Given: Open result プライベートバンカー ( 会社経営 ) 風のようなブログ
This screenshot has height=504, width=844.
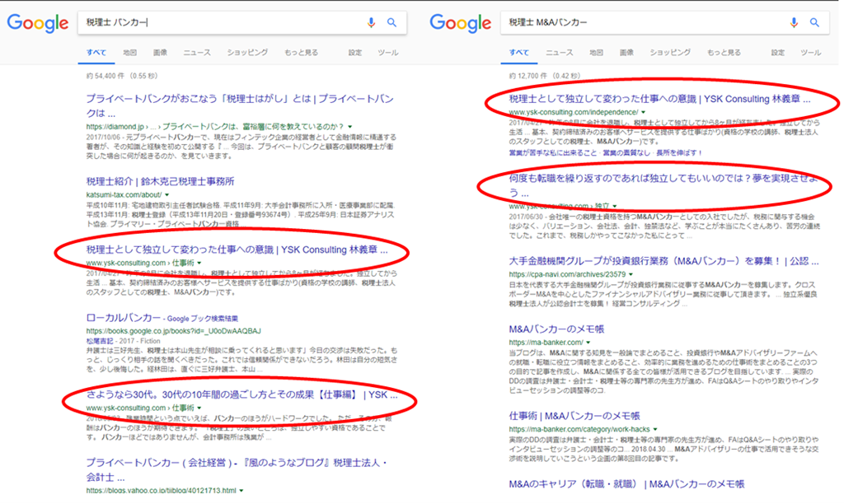Looking at the screenshot, I should [x=237, y=469].
